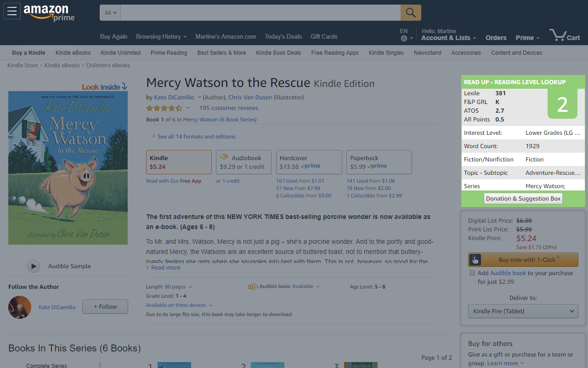
Task: Click Audible book link in purchase box
Action: click(508, 273)
